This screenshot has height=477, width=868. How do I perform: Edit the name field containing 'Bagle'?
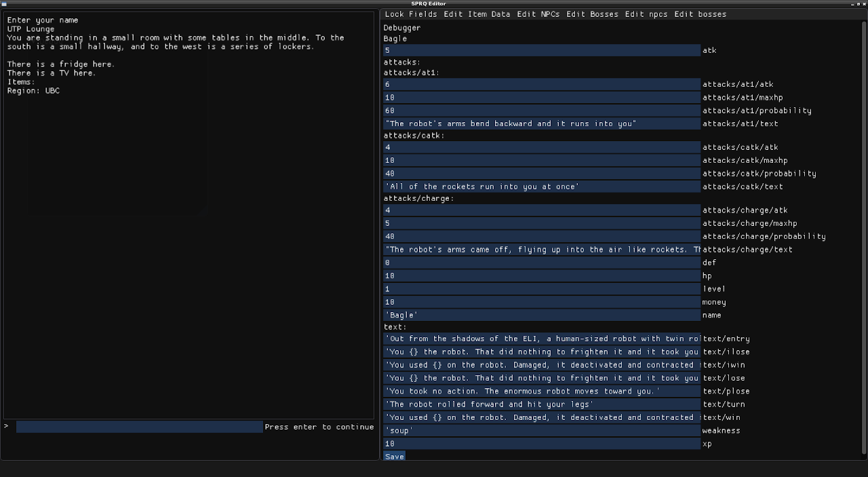[541, 316]
